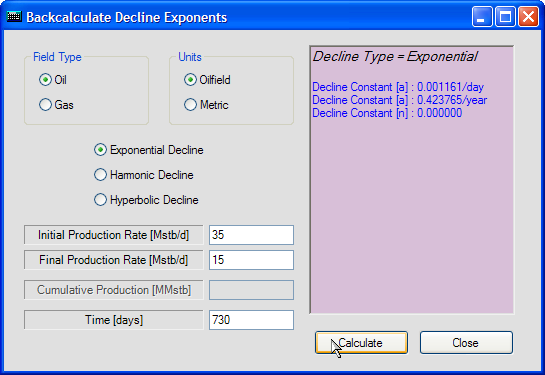545x375 pixels.
Task: Minimize the Backcalculate Decline Exponents window
Action: point(482,17)
